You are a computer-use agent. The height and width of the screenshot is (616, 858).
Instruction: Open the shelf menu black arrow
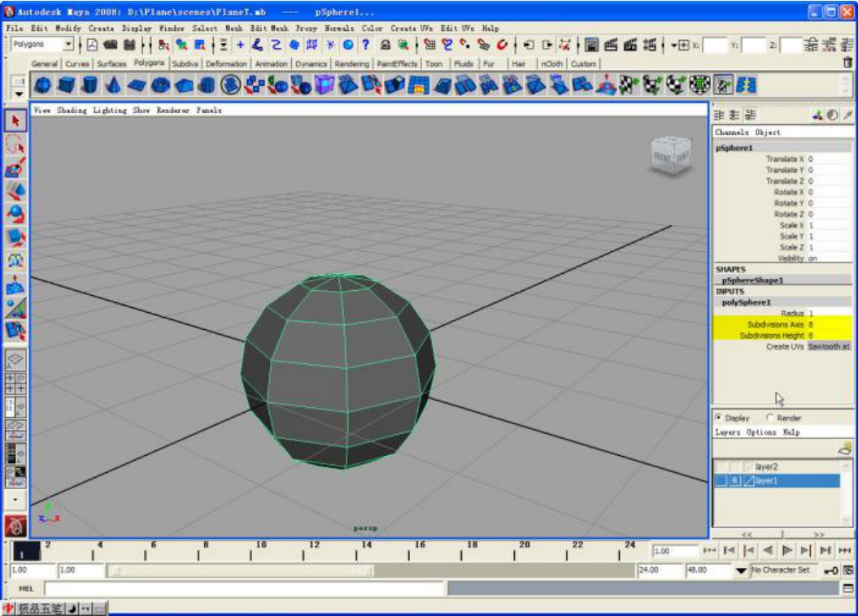click(20, 94)
